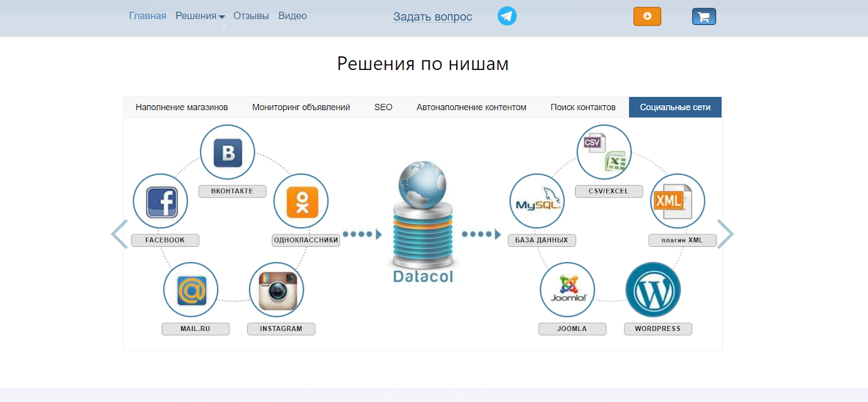Click the Решения по нишам heading
The image size is (868, 402).
coord(423,64)
